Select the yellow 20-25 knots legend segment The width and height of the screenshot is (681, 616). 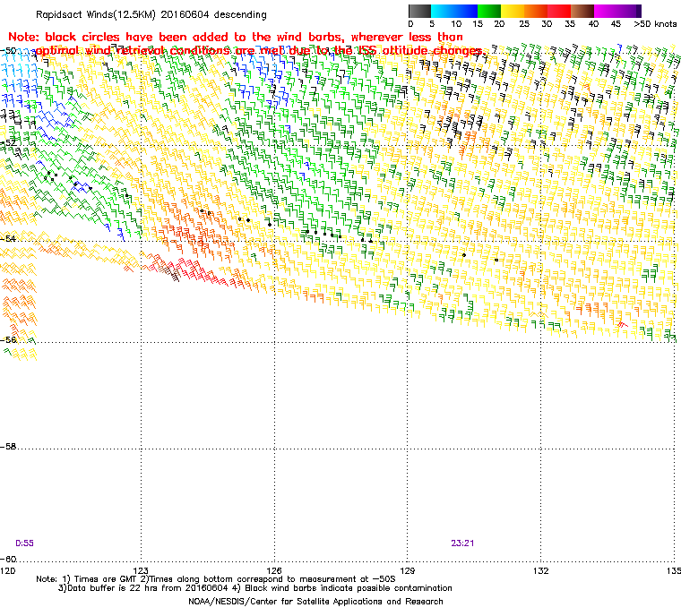coord(513,11)
